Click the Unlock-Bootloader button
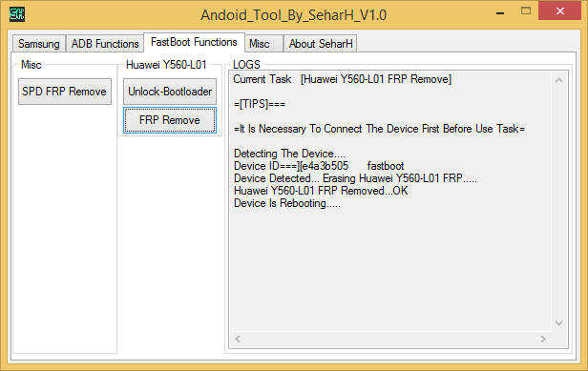 [x=170, y=92]
